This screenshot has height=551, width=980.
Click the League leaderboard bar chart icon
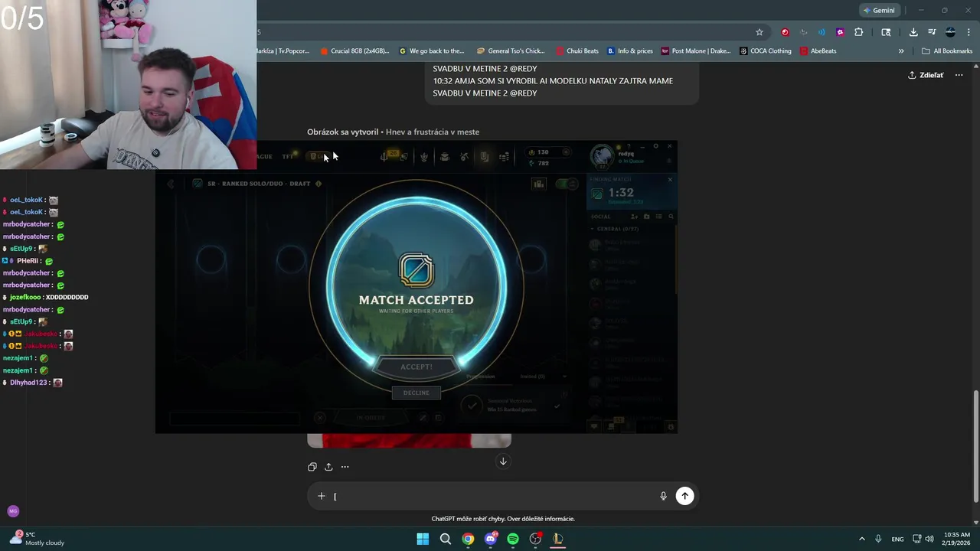(539, 184)
